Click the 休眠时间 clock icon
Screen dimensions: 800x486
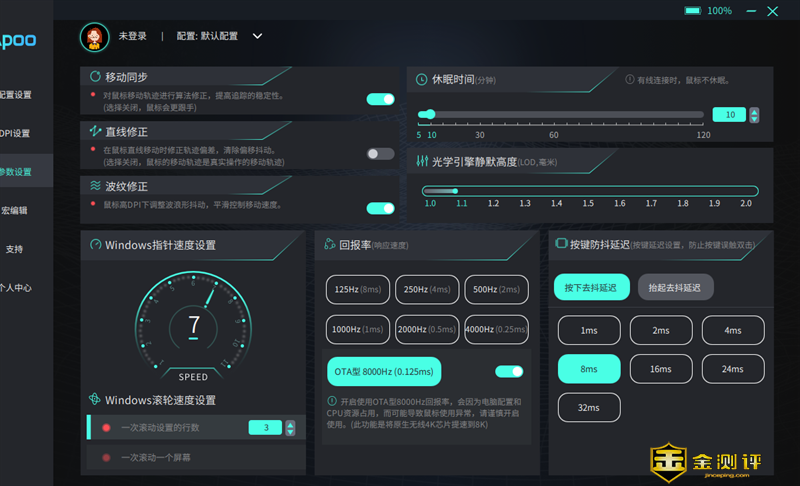(422, 79)
